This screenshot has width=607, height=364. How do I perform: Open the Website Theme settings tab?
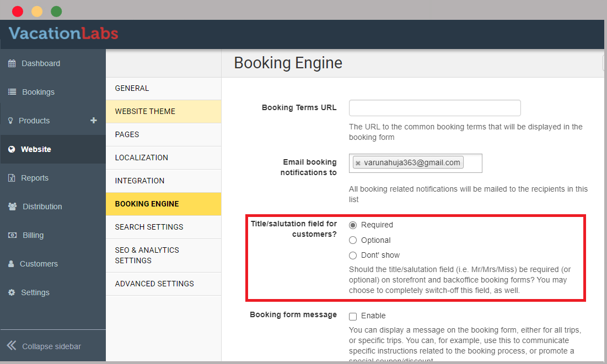point(145,111)
